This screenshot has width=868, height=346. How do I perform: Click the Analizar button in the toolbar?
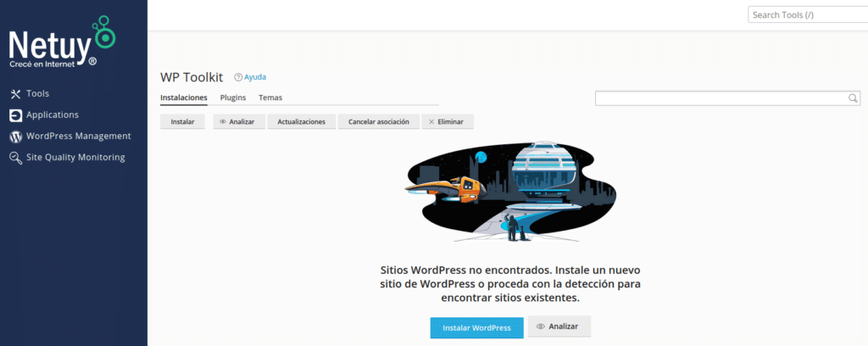(x=239, y=122)
